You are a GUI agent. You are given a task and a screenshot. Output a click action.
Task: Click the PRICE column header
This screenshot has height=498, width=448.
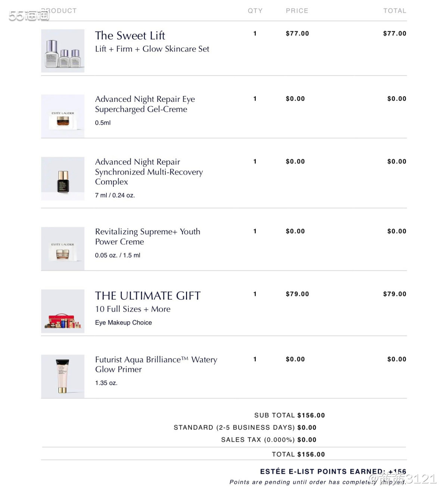[297, 11]
